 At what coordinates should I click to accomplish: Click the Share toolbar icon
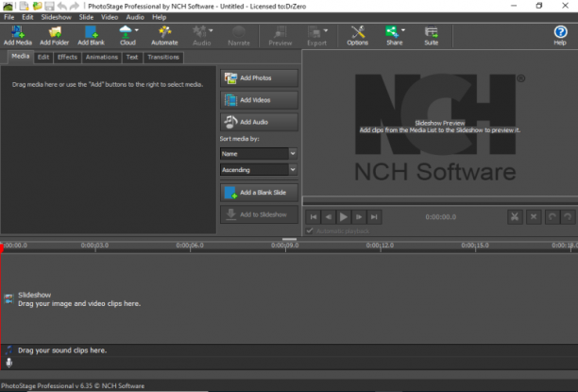pos(395,36)
